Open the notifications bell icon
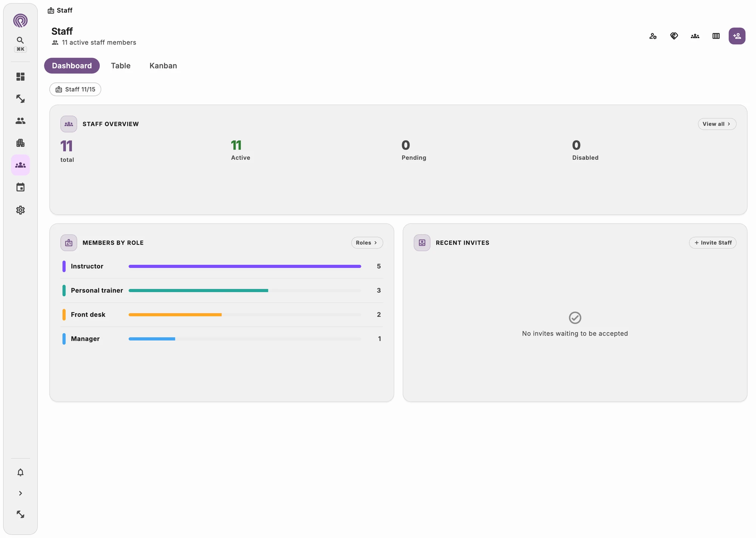 tap(20, 472)
